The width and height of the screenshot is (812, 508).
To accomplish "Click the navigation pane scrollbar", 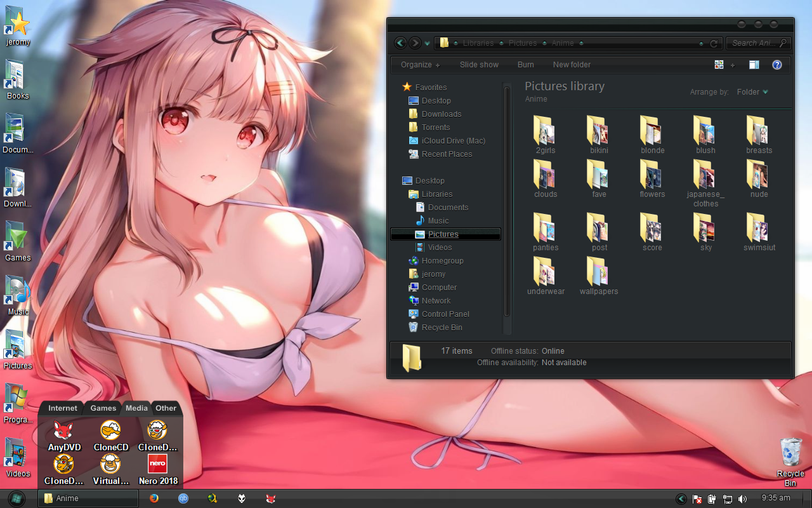I will point(507,201).
